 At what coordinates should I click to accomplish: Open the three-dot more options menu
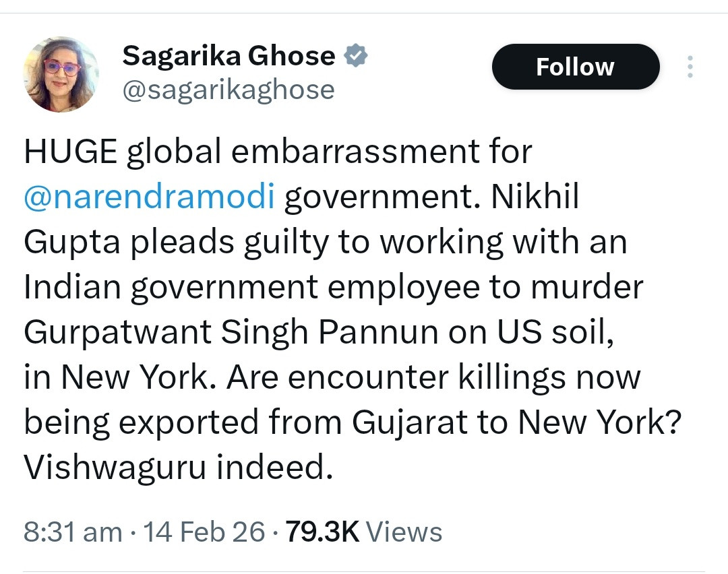click(x=690, y=67)
